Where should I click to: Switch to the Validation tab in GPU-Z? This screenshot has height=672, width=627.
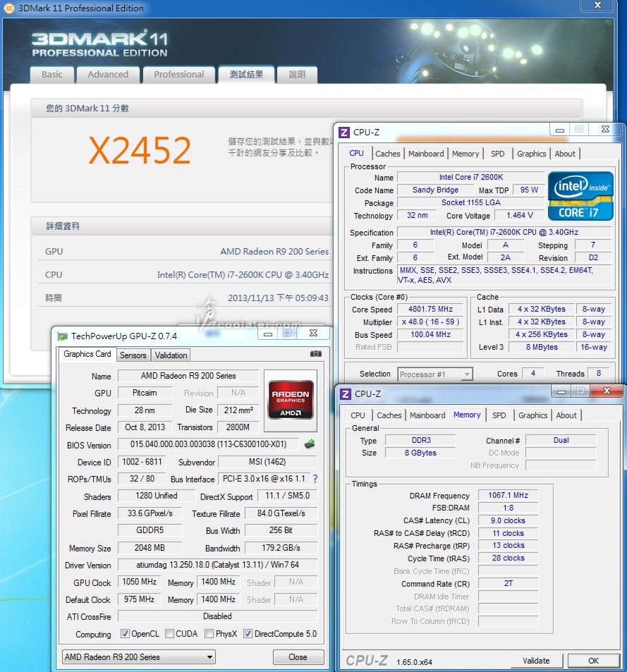171,355
